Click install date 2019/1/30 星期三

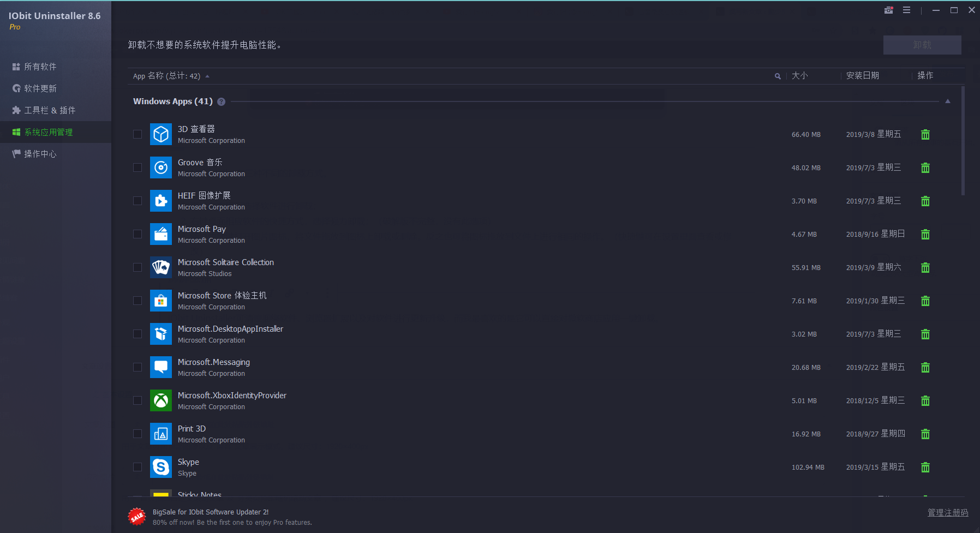[875, 301]
